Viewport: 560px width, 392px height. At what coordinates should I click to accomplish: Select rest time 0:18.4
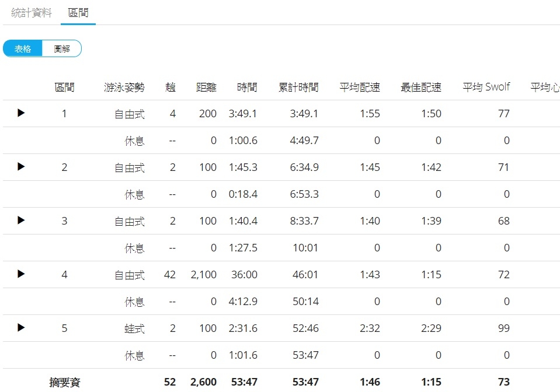coord(243,194)
